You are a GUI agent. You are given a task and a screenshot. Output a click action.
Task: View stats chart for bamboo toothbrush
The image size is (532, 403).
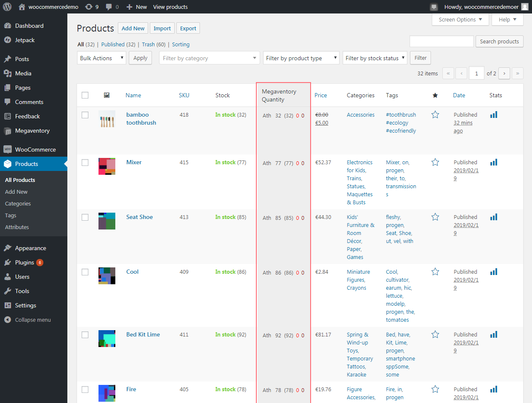(493, 114)
